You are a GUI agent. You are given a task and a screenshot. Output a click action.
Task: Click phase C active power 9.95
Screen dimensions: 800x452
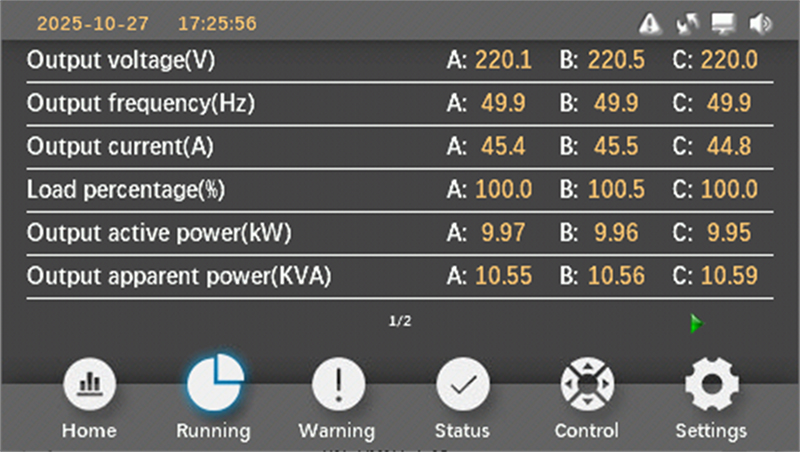[x=729, y=233]
